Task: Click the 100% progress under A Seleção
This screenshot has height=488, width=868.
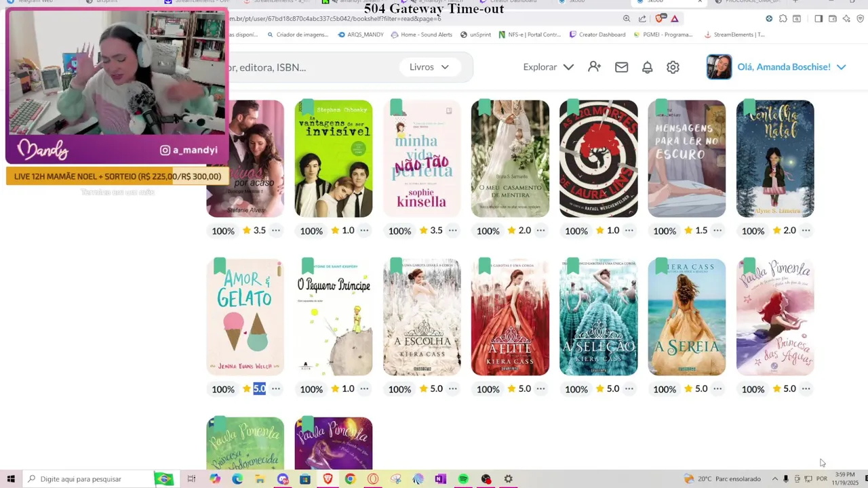Action: [576, 389]
